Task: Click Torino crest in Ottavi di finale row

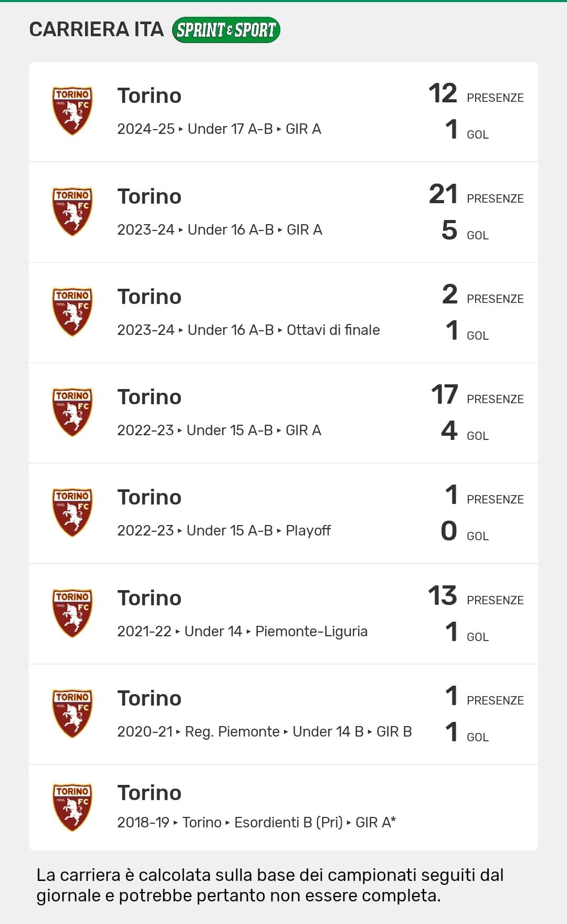Action: 72,312
